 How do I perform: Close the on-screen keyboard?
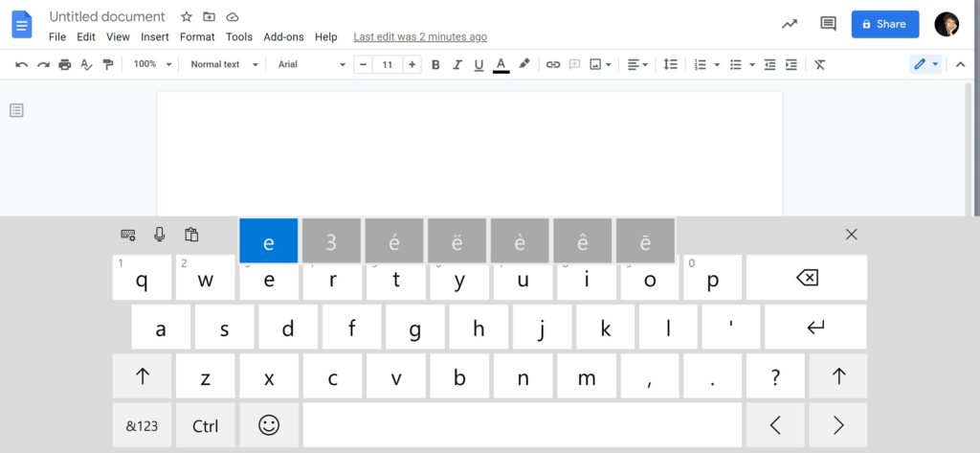[851, 235]
